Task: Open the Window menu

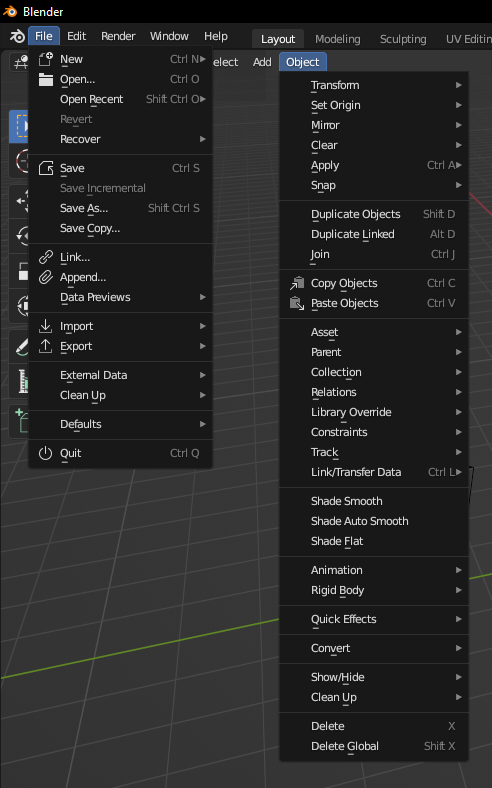Action: tap(169, 36)
